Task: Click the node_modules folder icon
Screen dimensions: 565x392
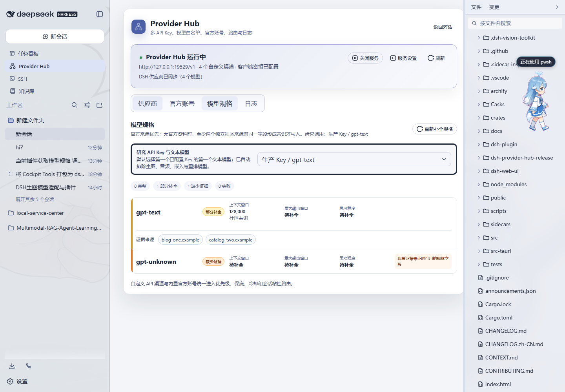Action: (486, 184)
